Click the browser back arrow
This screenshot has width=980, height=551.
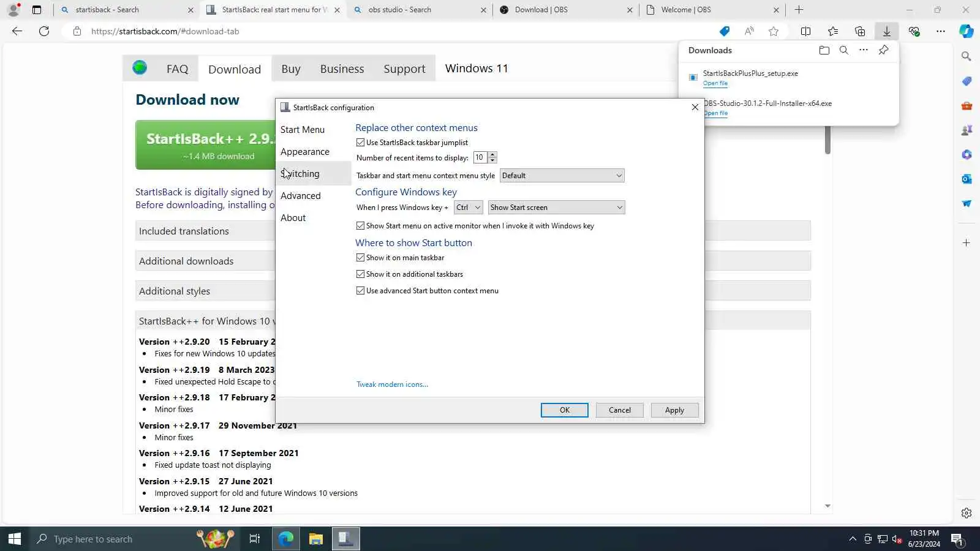point(17,31)
